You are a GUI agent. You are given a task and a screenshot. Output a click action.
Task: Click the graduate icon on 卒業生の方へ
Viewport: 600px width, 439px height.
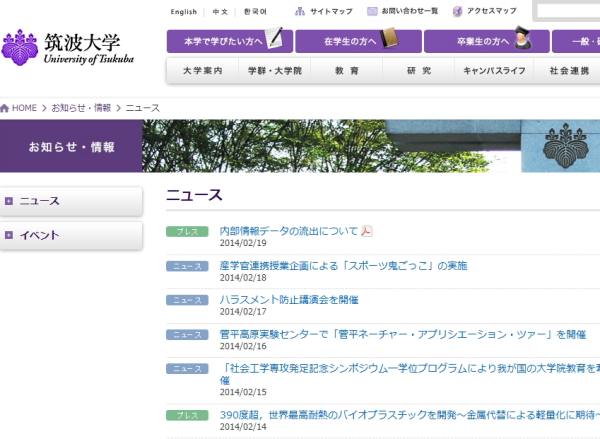pyautogui.click(x=522, y=40)
